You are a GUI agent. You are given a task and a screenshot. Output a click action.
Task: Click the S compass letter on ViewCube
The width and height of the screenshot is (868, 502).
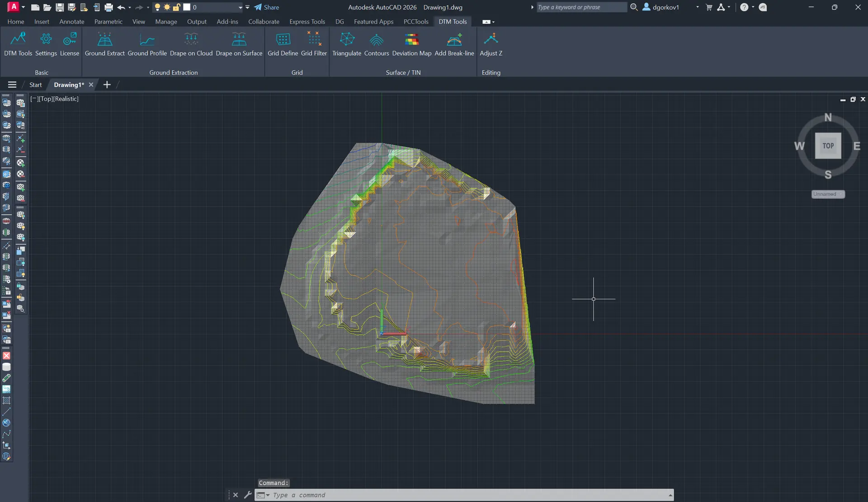[828, 175]
